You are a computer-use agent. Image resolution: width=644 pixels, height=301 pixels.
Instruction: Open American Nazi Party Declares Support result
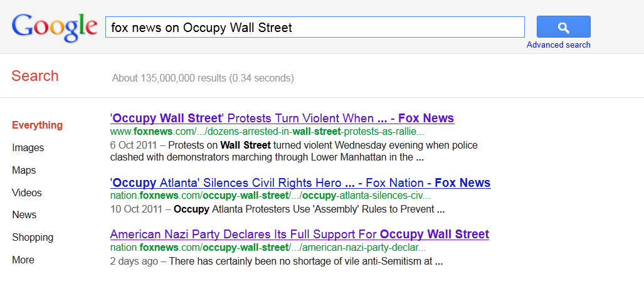pos(299,235)
